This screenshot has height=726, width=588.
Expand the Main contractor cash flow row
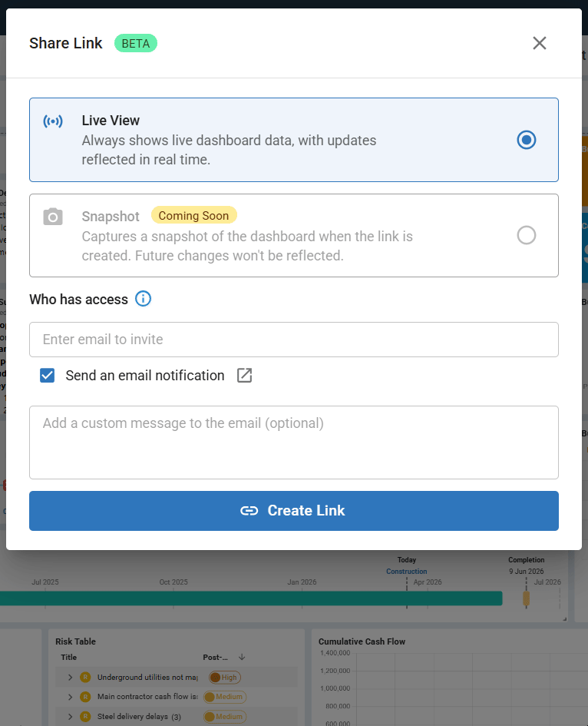(x=70, y=697)
